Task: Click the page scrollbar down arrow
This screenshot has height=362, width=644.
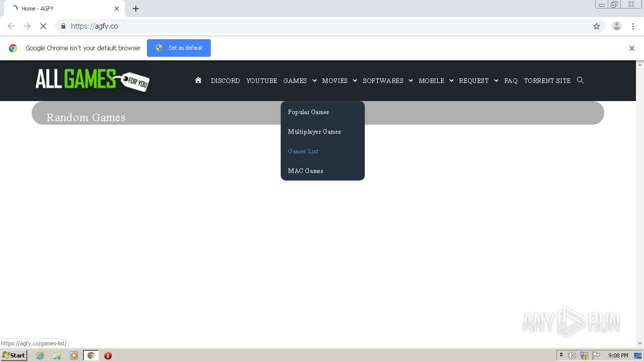Action: [640, 344]
